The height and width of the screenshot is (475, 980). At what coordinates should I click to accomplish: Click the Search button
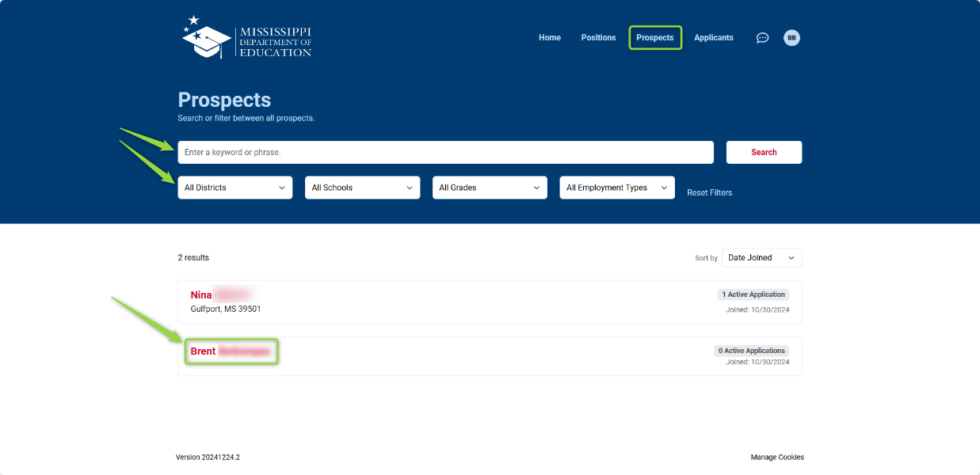[x=763, y=152]
